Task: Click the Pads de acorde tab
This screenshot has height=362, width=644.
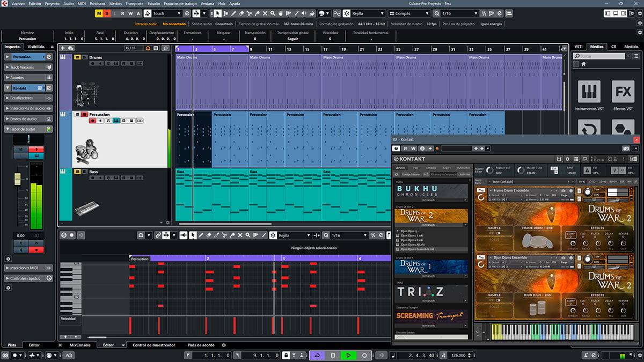Action: 201,345
